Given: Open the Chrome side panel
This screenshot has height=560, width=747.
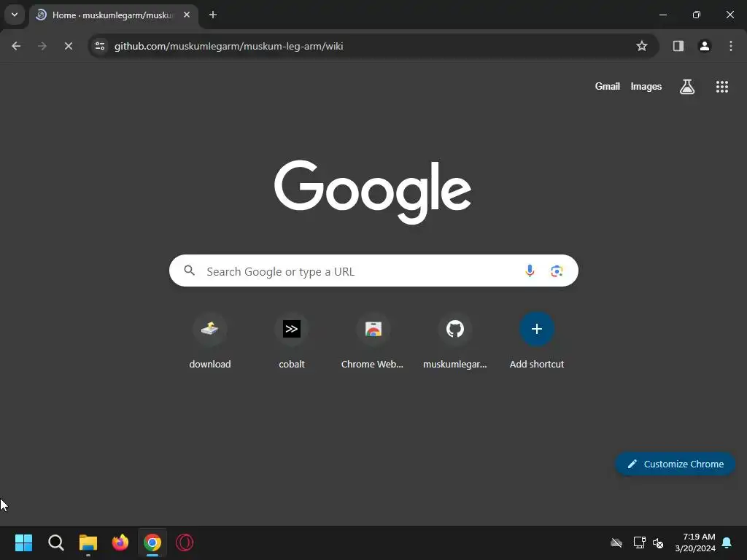Looking at the screenshot, I should 678,46.
